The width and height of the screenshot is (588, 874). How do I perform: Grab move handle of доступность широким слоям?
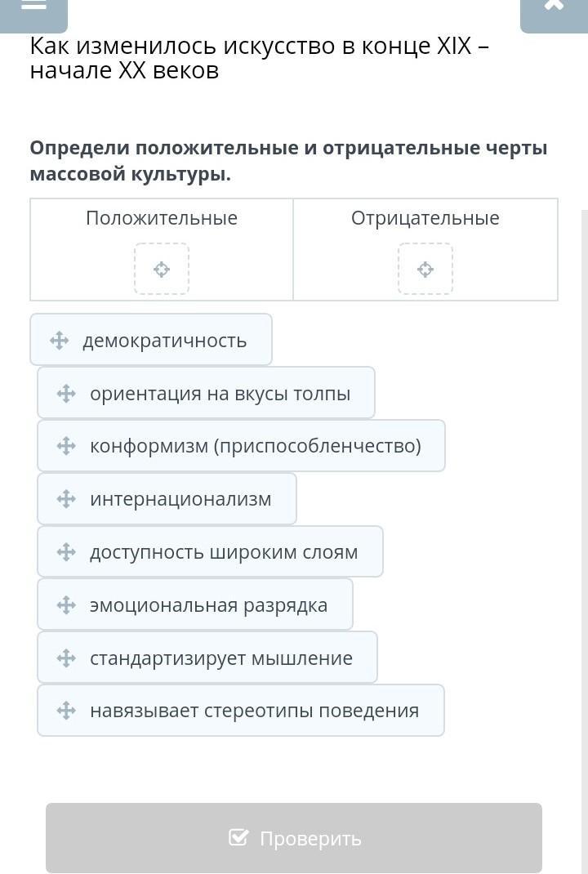66,552
